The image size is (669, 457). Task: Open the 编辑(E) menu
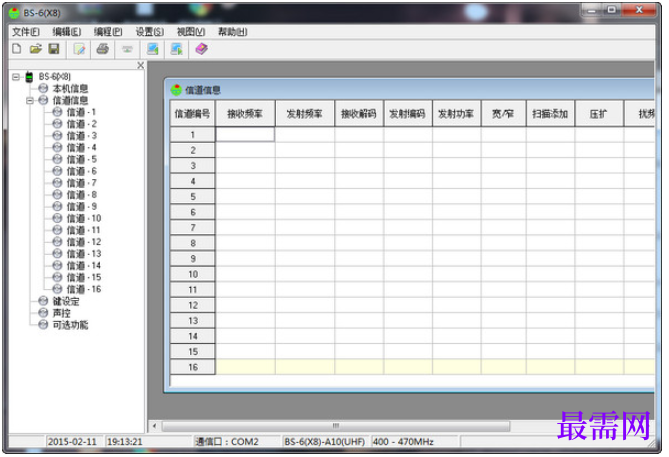tap(67, 32)
